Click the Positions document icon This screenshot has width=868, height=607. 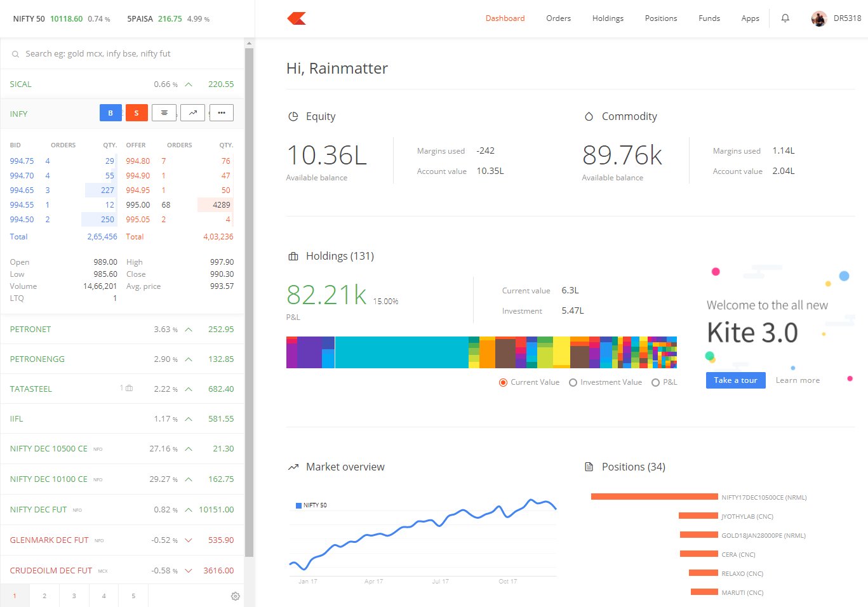click(x=589, y=467)
